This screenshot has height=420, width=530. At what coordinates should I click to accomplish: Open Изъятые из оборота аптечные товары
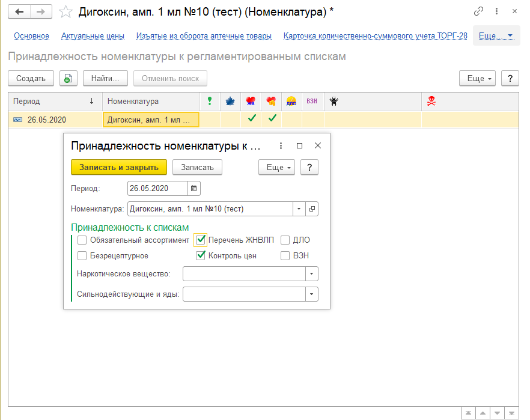tap(204, 36)
